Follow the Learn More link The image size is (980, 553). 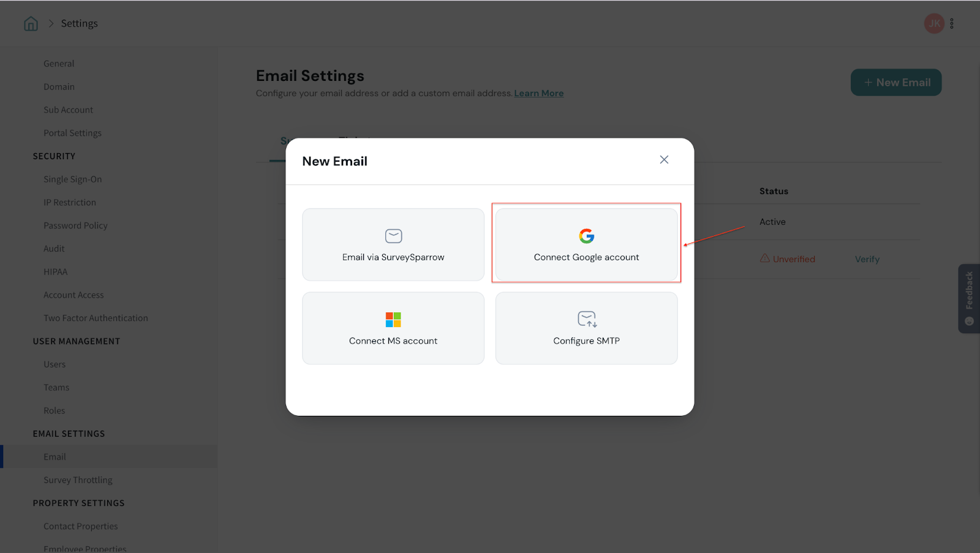(538, 93)
